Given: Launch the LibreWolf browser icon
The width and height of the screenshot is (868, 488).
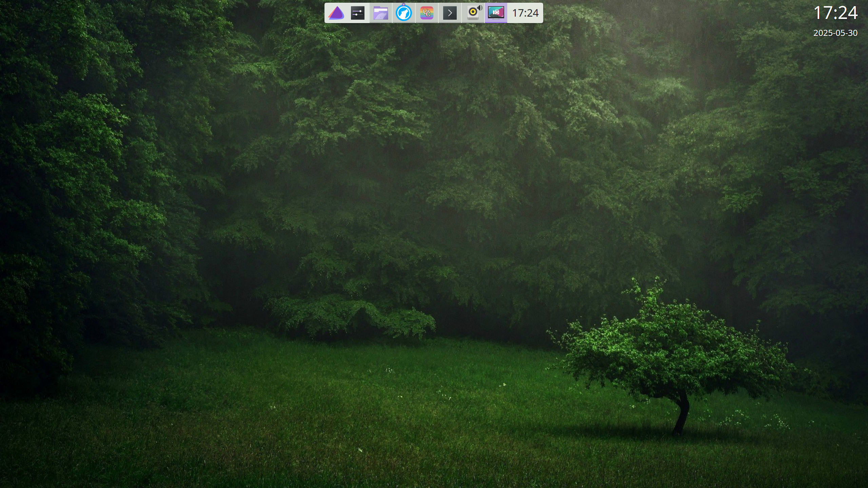Looking at the screenshot, I should coord(404,13).
